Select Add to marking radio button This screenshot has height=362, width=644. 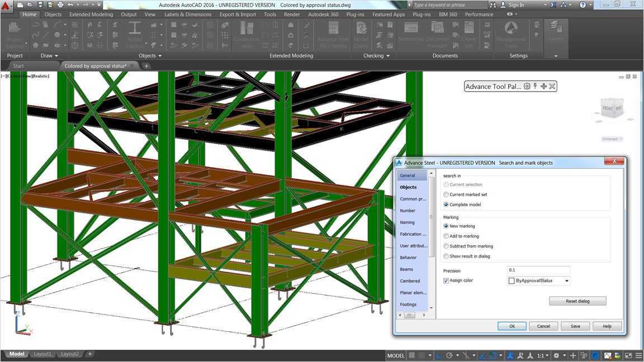point(446,236)
